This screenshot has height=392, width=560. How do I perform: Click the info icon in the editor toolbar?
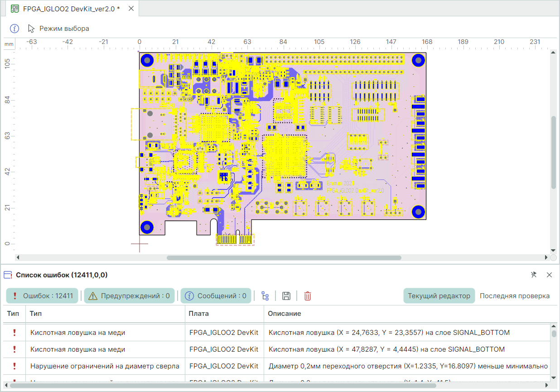[x=14, y=29]
